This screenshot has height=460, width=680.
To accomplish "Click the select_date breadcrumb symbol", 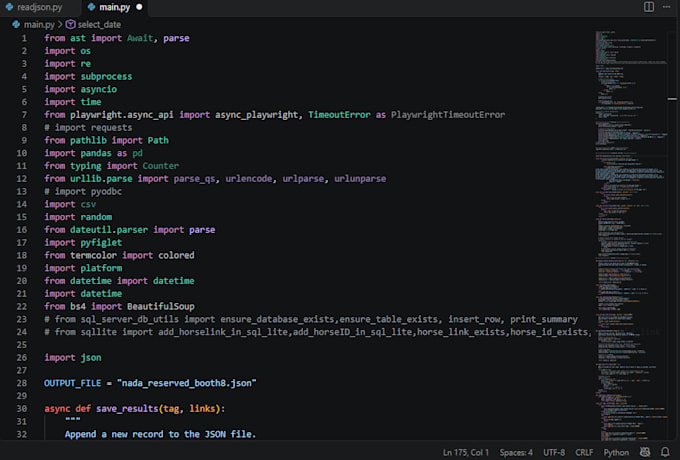I will [99, 25].
